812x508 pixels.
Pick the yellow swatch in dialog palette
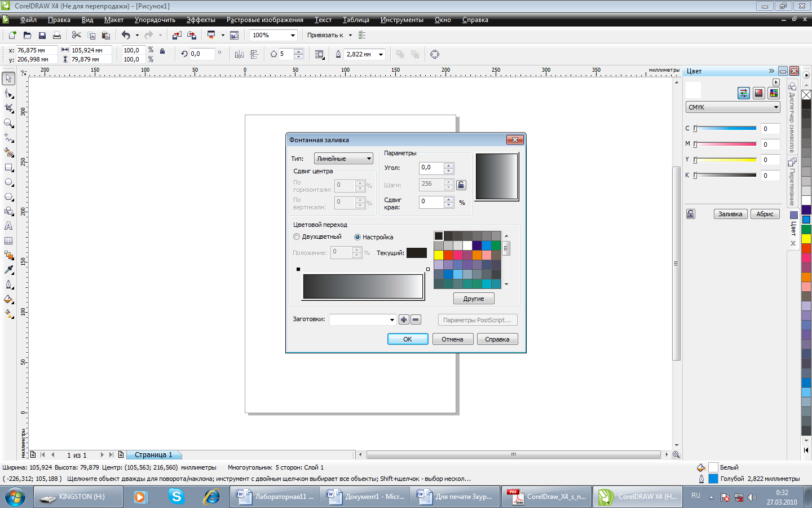pos(439,255)
